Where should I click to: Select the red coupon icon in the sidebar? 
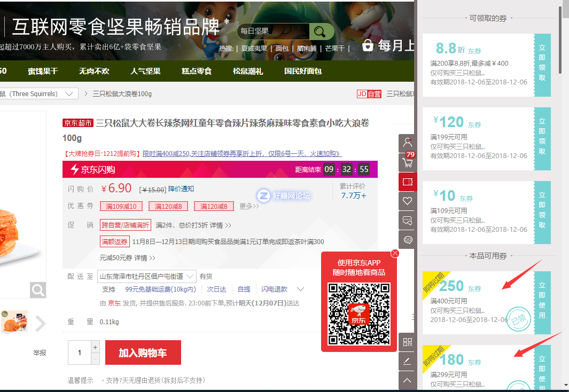click(x=407, y=182)
